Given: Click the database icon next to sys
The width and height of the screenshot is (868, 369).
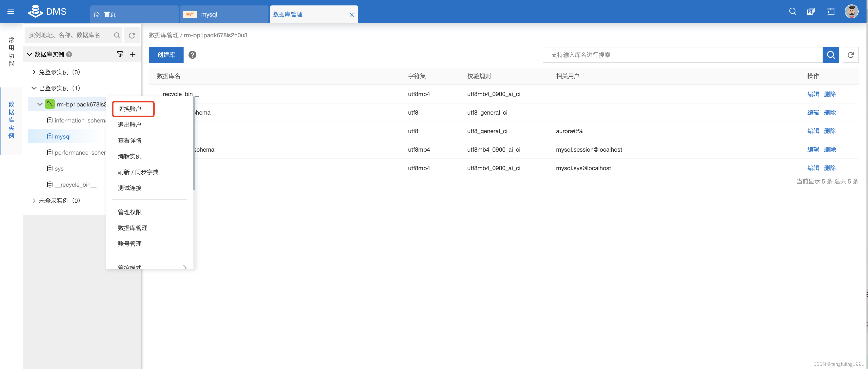Looking at the screenshot, I should (50, 169).
